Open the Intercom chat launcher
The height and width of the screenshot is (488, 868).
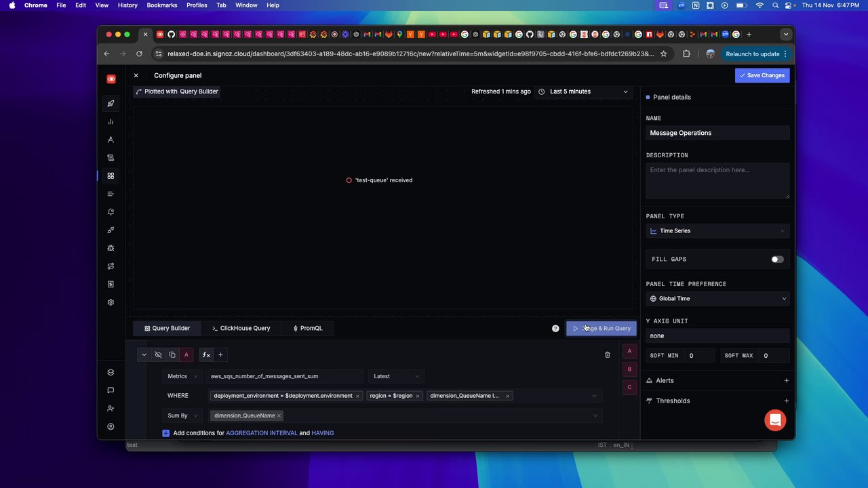(775, 420)
